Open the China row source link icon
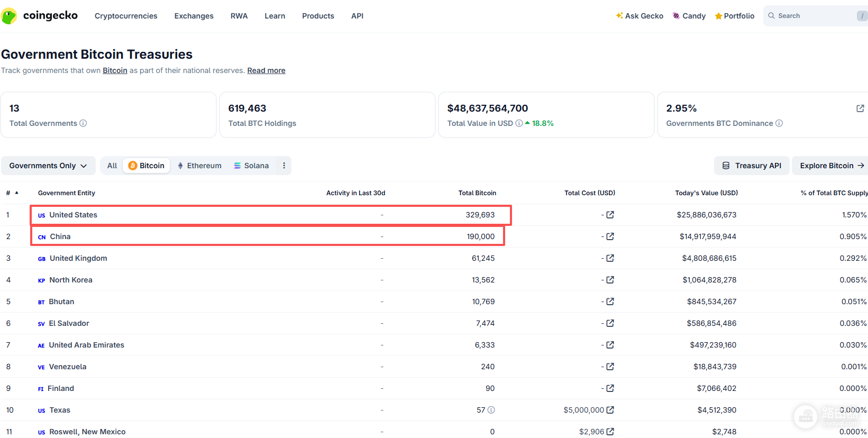The height and width of the screenshot is (438, 868). [x=610, y=236]
